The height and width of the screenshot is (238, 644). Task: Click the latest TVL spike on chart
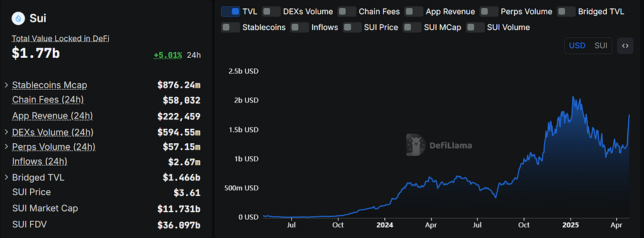pos(629,116)
